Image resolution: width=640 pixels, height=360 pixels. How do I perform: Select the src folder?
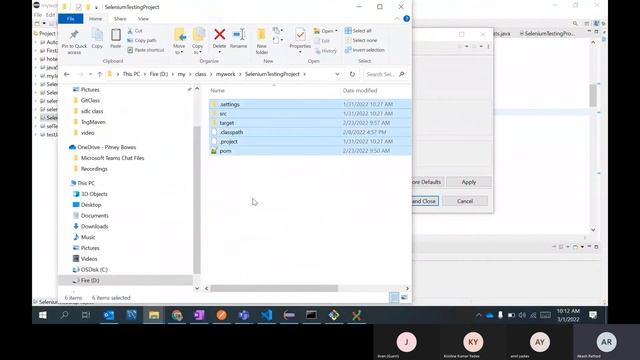click(x=309, y=114)
